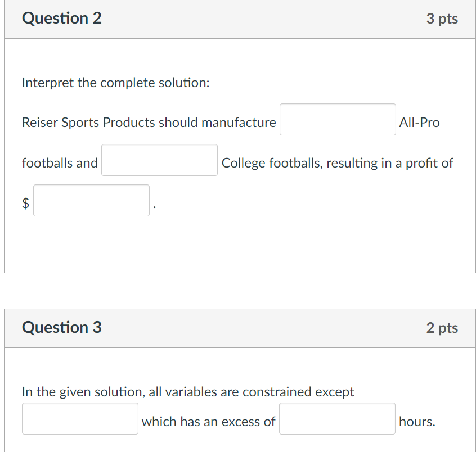The width and height of the screenshot is (476, 452).
Task: Click the dollar sign before the profit field
Action: click(x=25, y=204)
